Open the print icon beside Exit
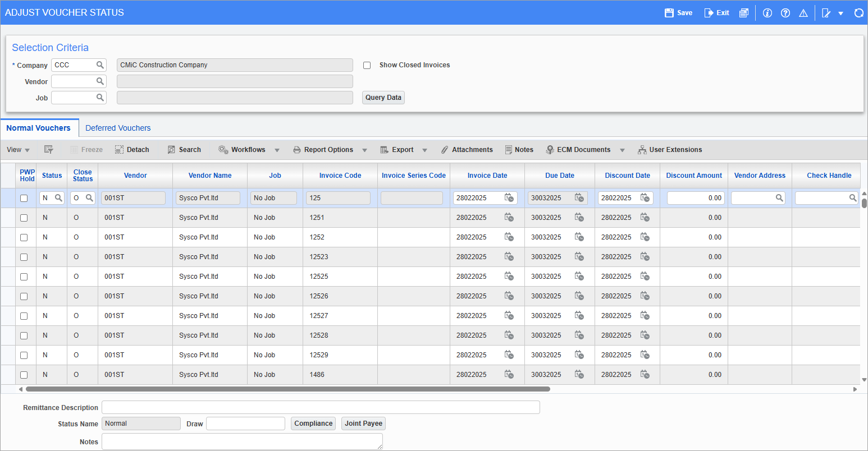The height and width of the screenshot is (451, 868). (743, 12)
